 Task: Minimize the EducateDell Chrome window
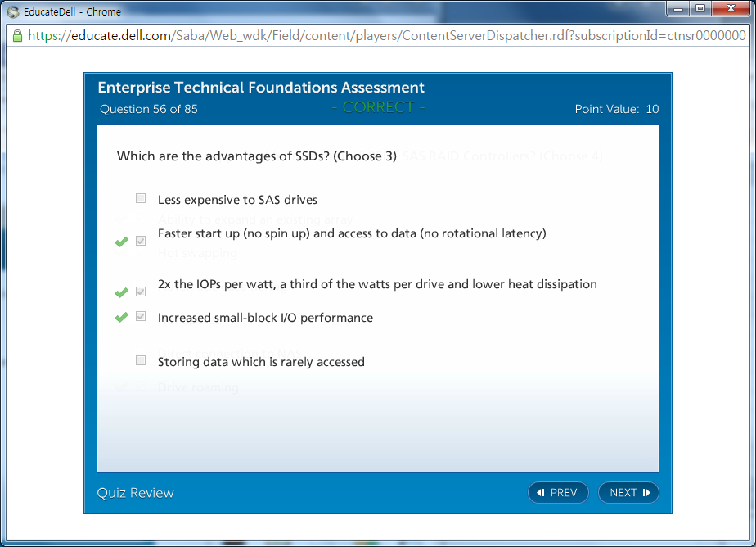tap(677, 10)
